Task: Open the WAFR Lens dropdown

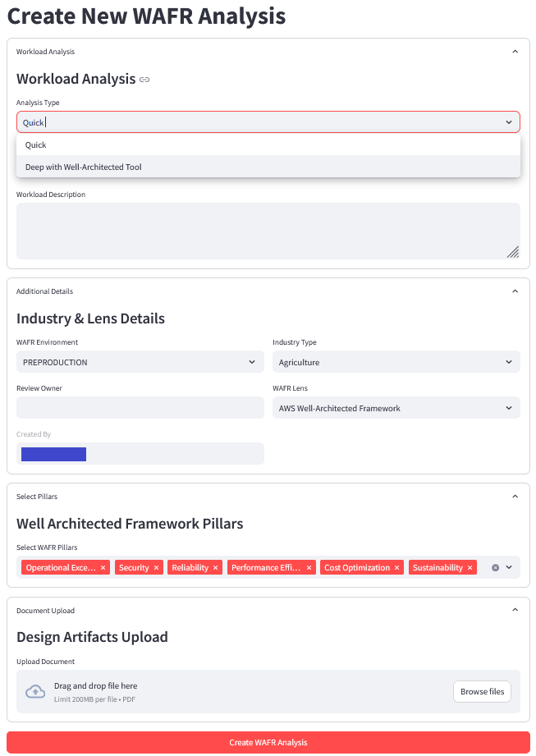Action: (396, 408)
